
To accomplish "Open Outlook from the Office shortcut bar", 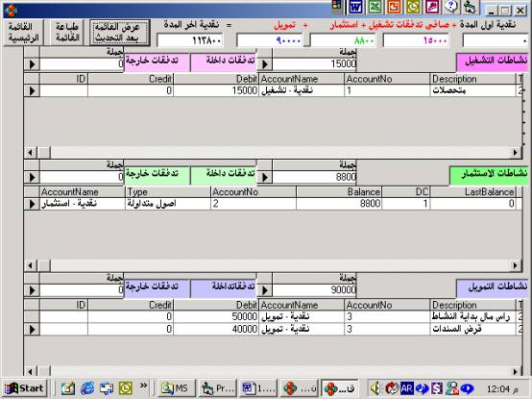I will point(413,7).
